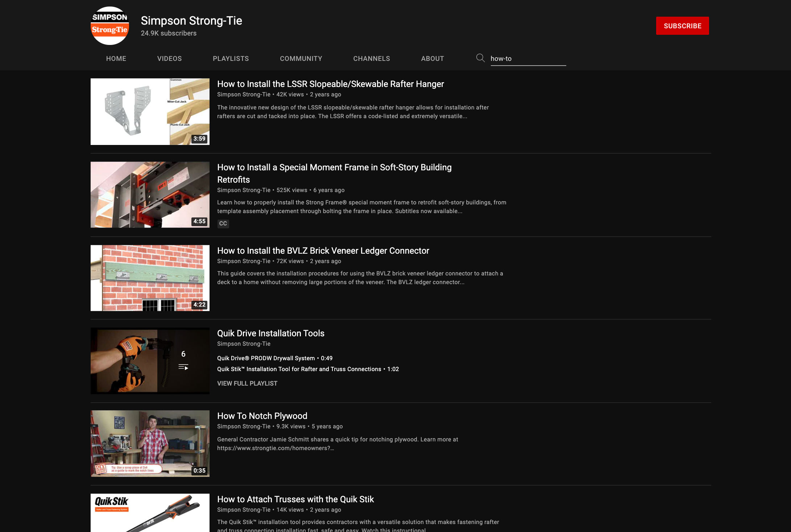Subscribe to Simpson Strong-Tie channel
The width and height of the screenshot is (791, 532).
tap(682, 26)
